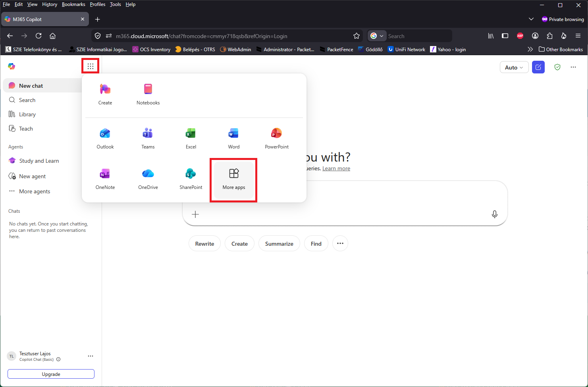
Task: Open the Create app in launcher
Action: [x=105, y=94]
